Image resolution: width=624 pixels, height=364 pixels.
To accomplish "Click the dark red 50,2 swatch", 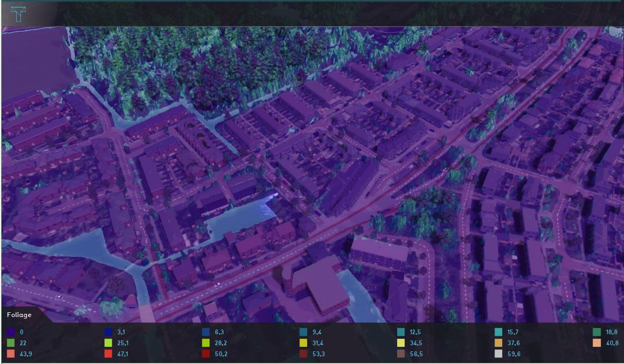I will pyautogui.click(x=206, y=354).
